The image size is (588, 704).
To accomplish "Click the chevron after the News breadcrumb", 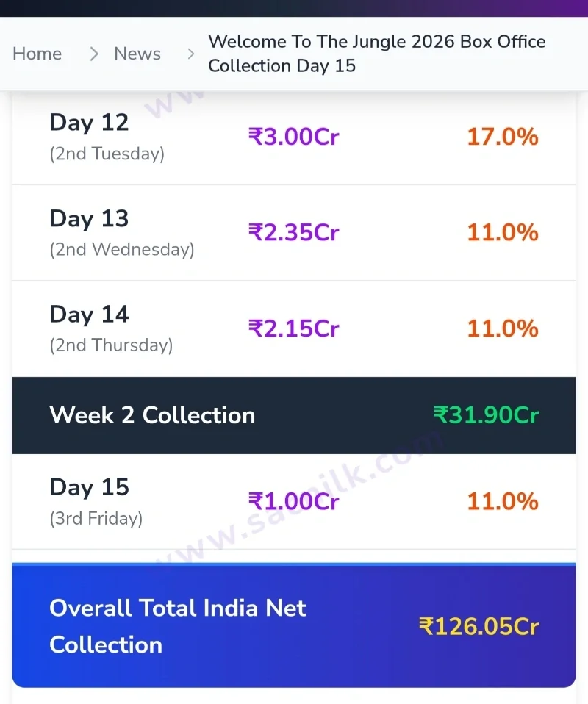I will tap(191, 54).
